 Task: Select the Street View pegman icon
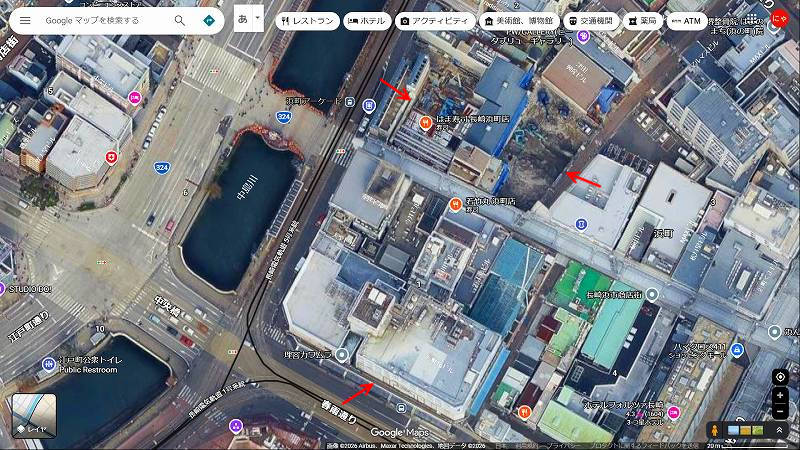(715, 430)
